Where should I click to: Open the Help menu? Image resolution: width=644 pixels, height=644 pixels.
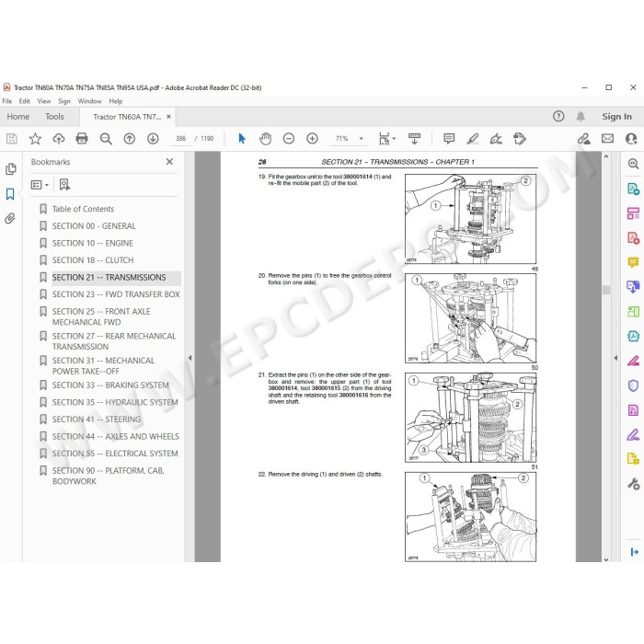pos(115,101)
